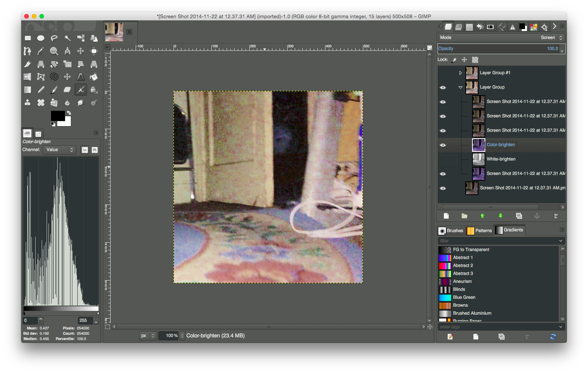Create a new layer button

[x=446, y=216]
